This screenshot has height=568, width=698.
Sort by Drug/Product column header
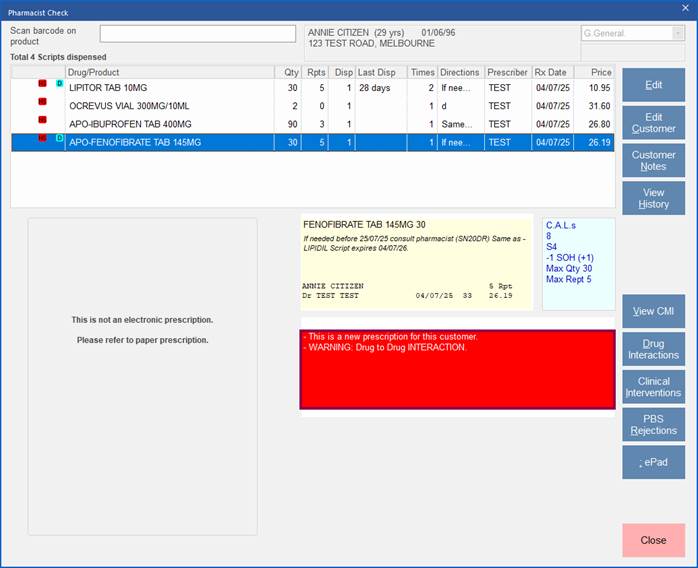point(170,72)
